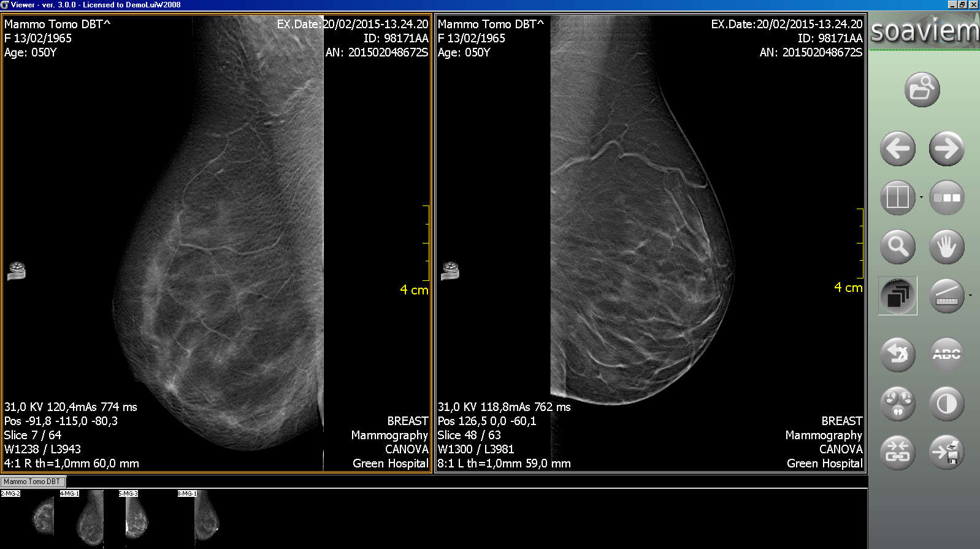
Task: Click the cine reel icon in the left viewport
Action: pos(17,271)
